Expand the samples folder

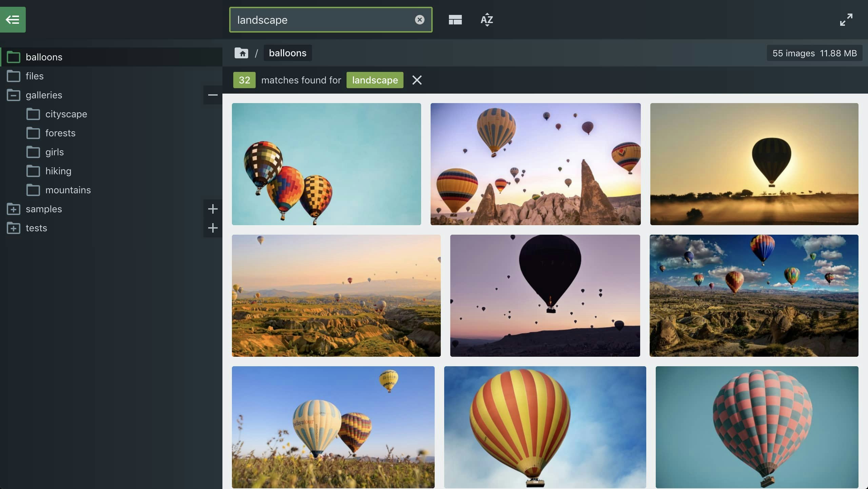14,209
